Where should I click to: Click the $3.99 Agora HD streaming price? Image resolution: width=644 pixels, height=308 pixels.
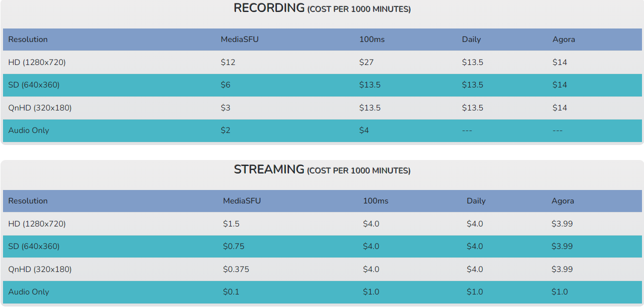(x=562, y=224)
